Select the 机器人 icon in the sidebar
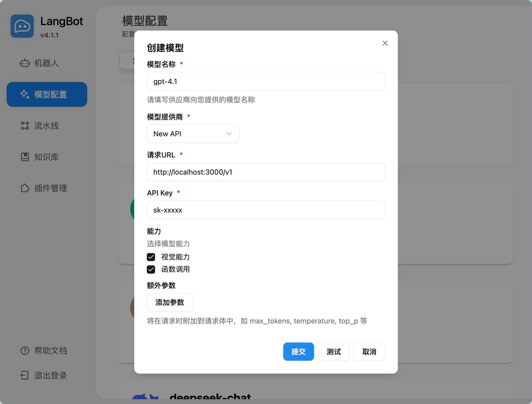The height and width of the screenshot is (404, 532). coord(25,63)
